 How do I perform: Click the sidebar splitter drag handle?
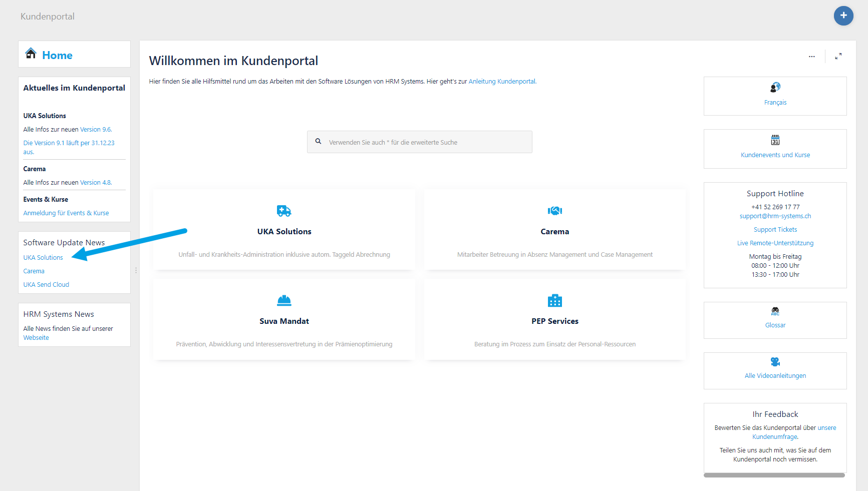tap(136, 270)
